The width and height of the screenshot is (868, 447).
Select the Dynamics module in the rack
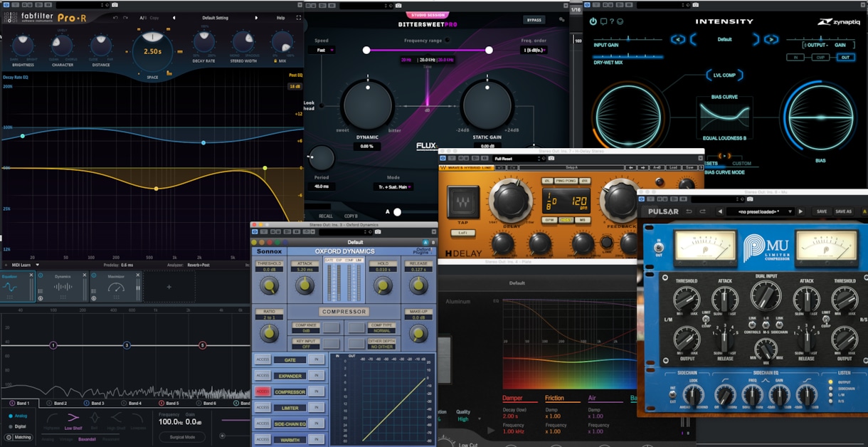(x=63, y=285)
